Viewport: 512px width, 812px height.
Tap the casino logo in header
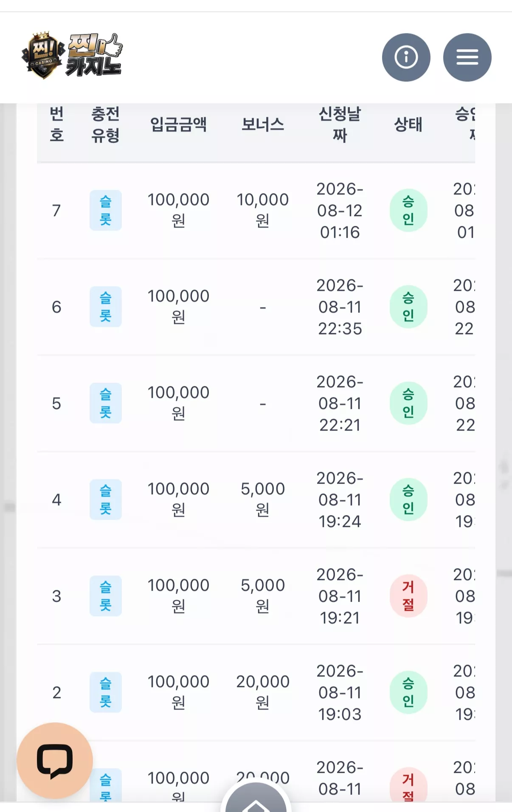click(72, 55)
